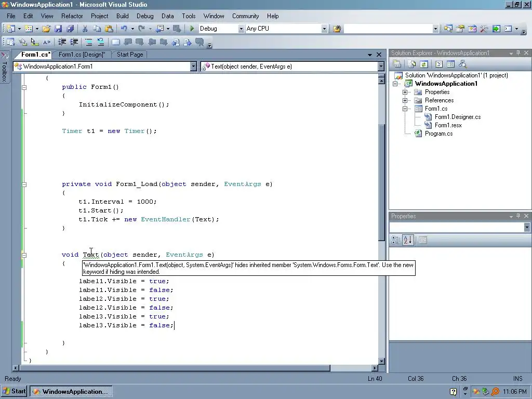The width and height of the screenshot is (532, 399).
Task: Open Solution Explorer via its toolbar icon
Action: click(x=448, y=29)
